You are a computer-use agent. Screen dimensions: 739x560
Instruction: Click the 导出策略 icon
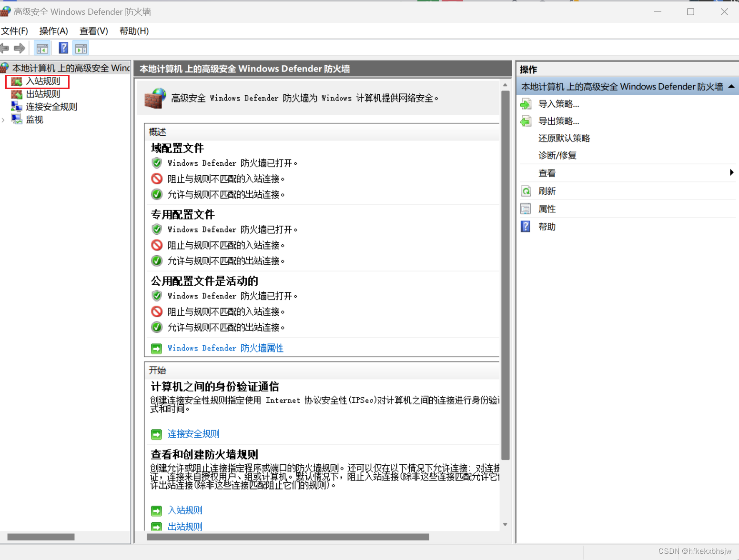pos(526,121)
